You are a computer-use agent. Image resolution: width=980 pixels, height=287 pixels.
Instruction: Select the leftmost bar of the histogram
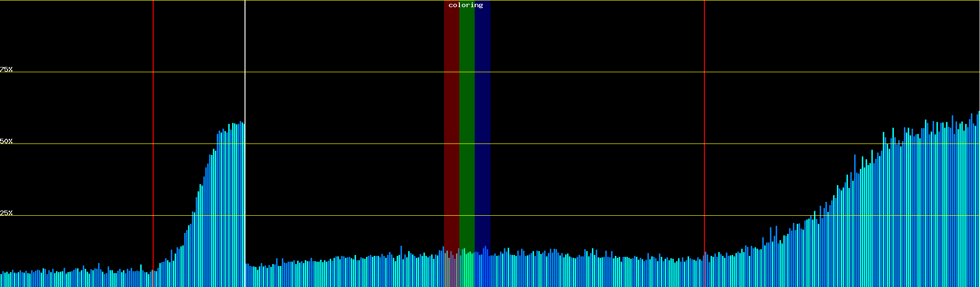click(1, 281)
